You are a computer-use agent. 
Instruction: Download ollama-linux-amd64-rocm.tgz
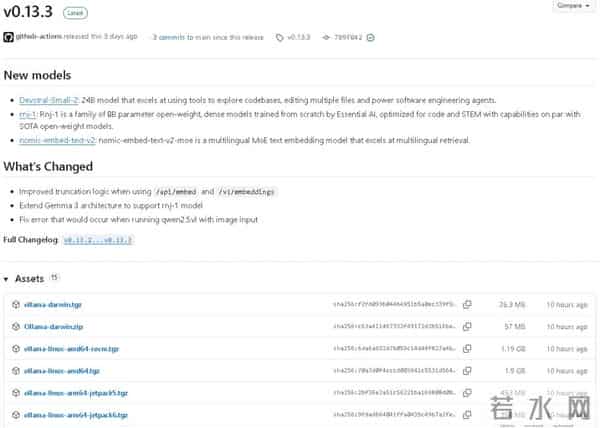tap(72, 349)
